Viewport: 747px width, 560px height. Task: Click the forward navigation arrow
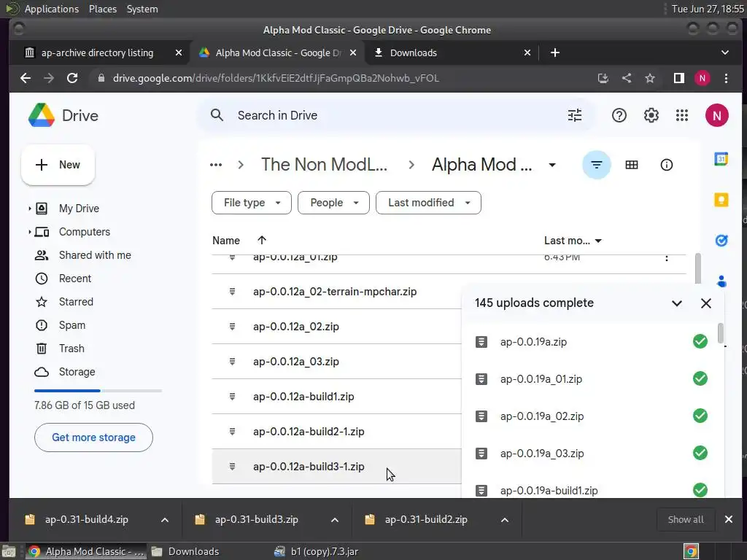[x=49, y=78]
